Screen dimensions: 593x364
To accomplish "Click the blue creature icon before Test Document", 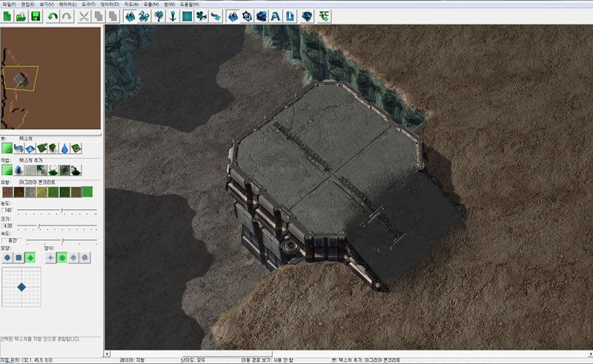I will [x=307, y=16].
